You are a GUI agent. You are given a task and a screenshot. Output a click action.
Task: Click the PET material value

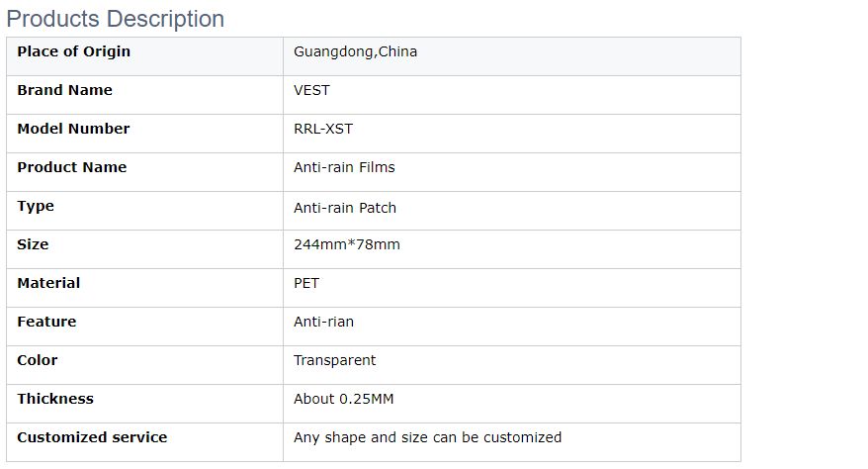click(x=306, y=283)
